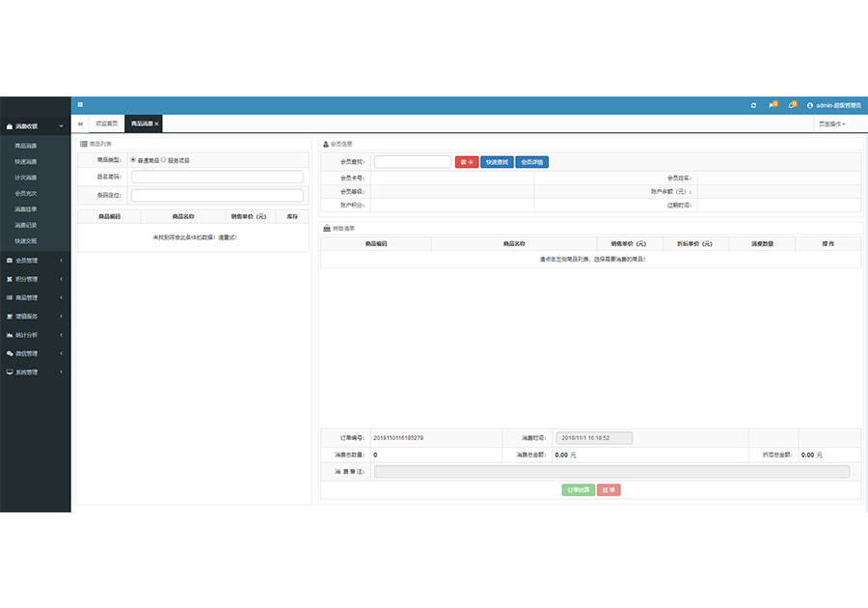Screen dimensions: 868x608
Task: Click the green 订单结算 button
Action: (578, 490)
